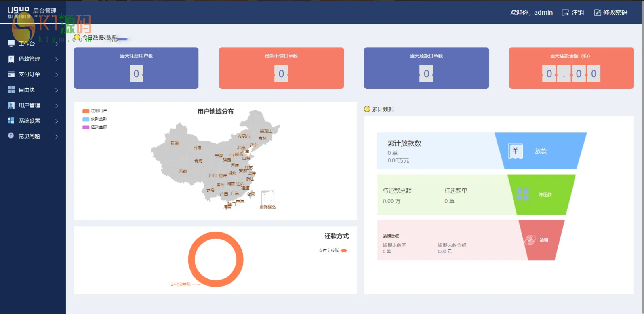The image size is (644, 314).
Task: Open the 支付订单 menu item
Action: tap(29, 74)
